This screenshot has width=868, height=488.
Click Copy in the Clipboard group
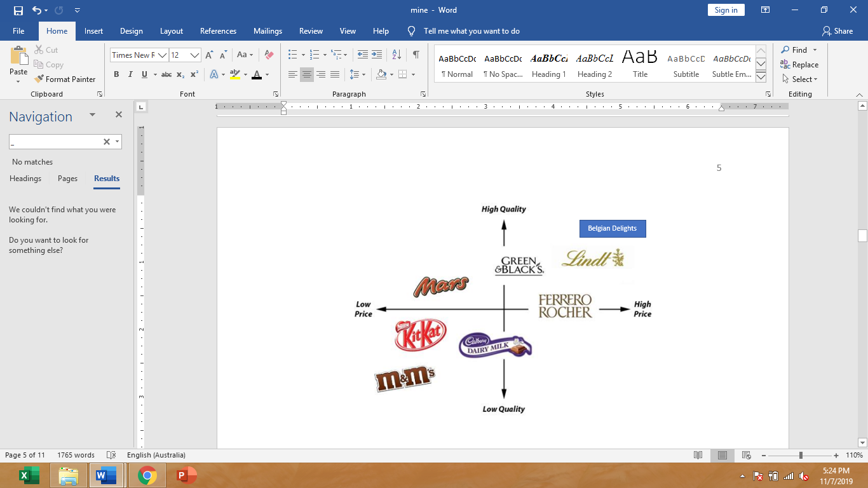pos(49,64)
